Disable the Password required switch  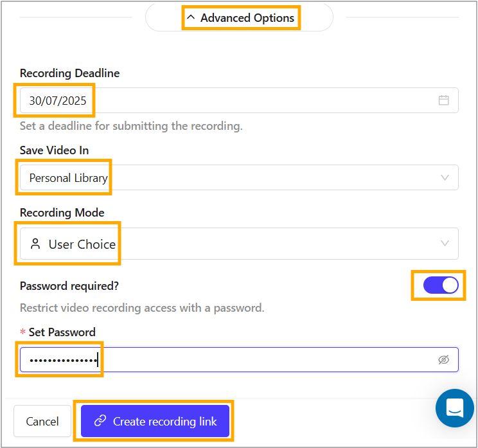coord(441,285)
